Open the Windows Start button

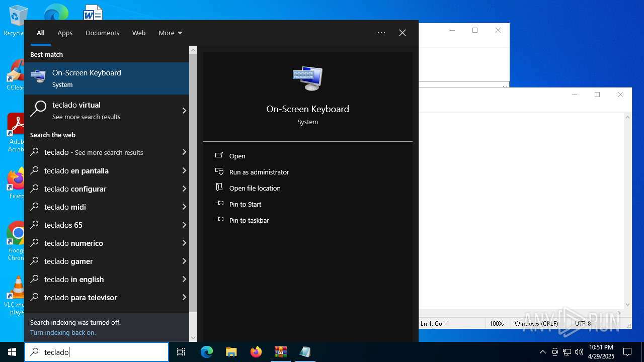(12, 352)
